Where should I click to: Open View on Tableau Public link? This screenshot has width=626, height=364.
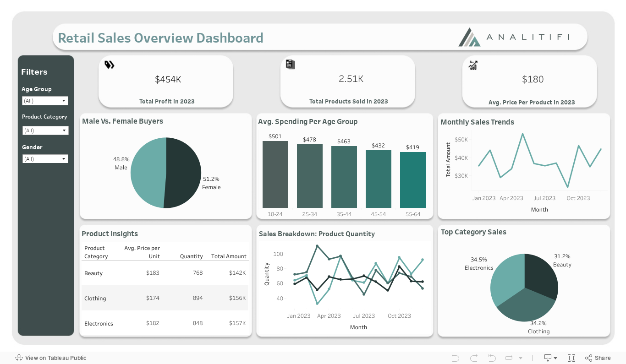(51, 358)
